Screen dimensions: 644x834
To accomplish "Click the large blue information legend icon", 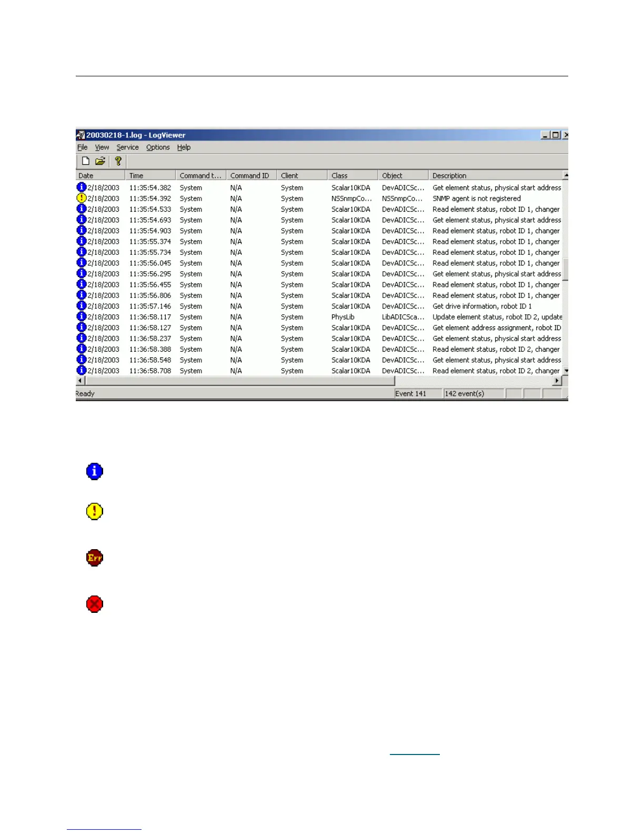I will click(x=95, y=471).
